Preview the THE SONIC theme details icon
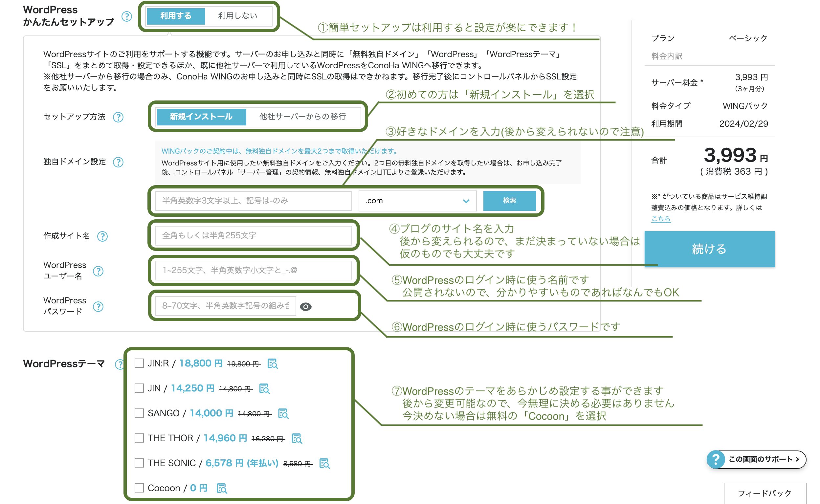820x504 pixels. (324, 464)
